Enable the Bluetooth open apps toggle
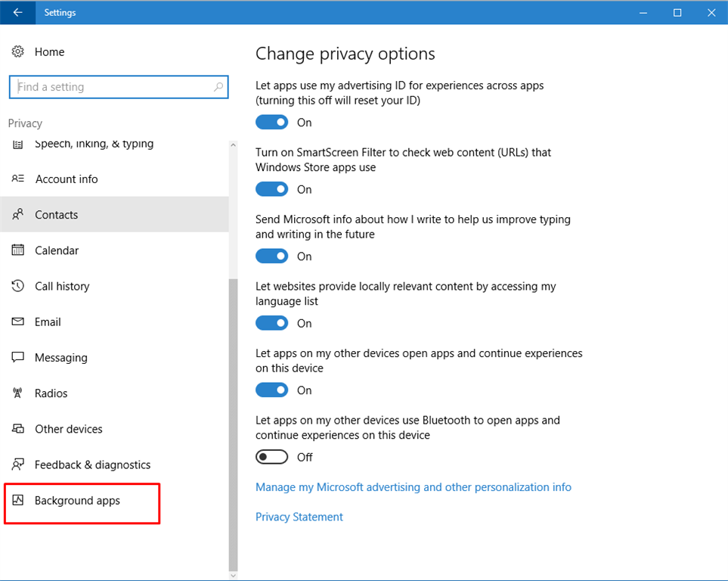This screenshot has height=581, width=728. coord(271,457)
